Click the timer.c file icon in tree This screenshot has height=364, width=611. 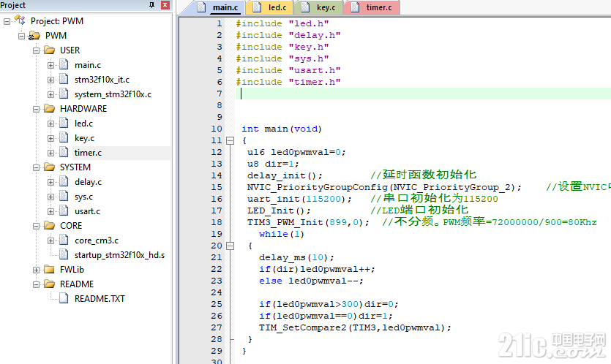point(64,152)
